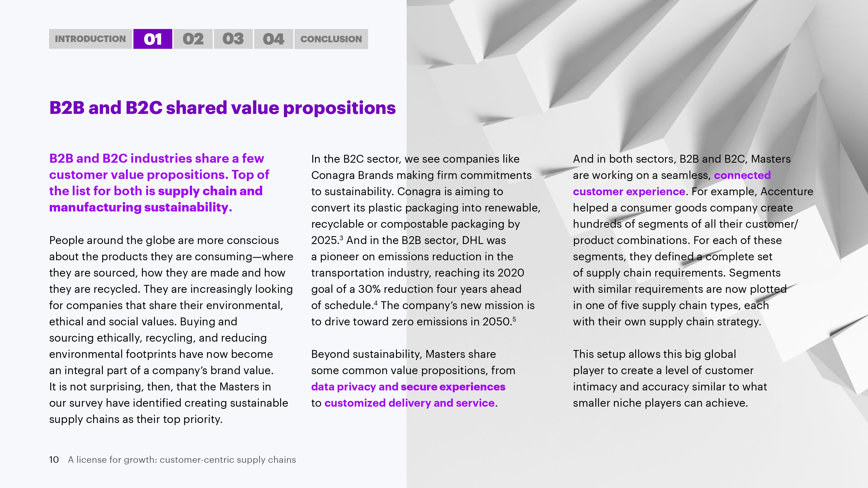Screen dimensions: 868x488
Task: Click heading 'B2B and B2C shared value propositions'
Action: [222, 108]
